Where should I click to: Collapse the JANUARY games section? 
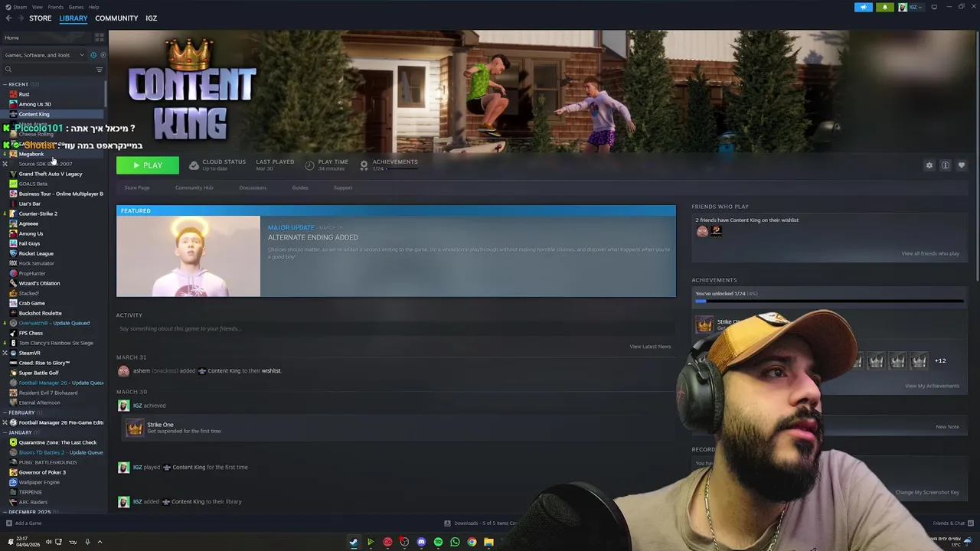(x=5, y=432)
